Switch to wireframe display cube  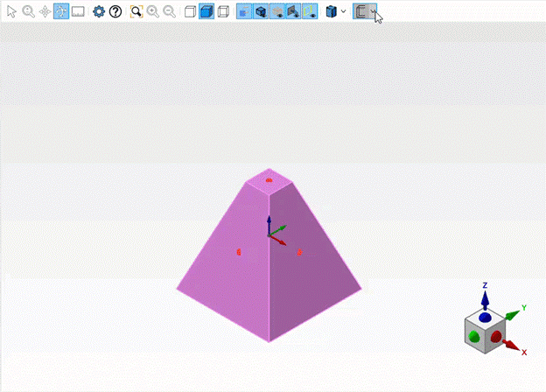click(x=190, y=11)
